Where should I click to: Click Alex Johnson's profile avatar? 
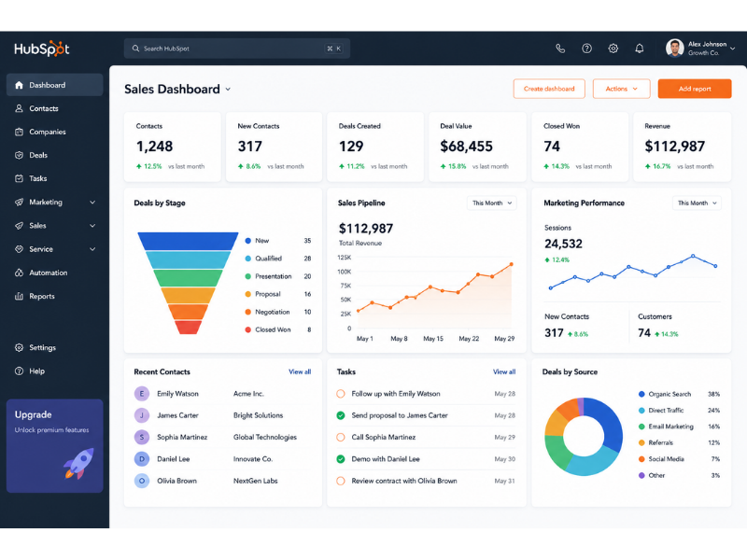click(x=674, y=49)
